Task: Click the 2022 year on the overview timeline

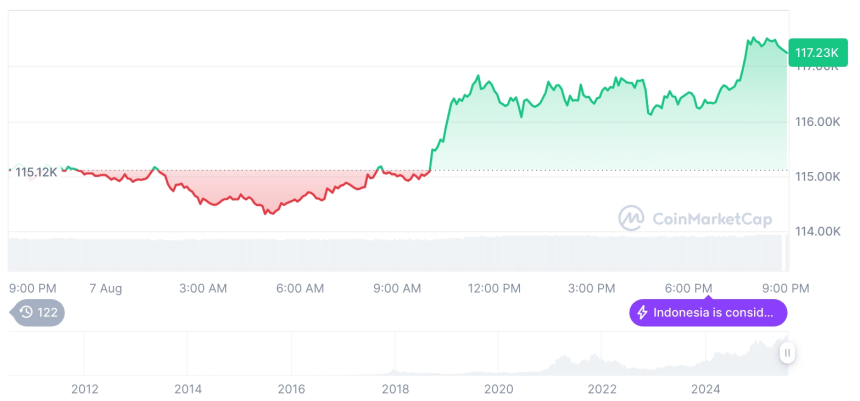Action: click(602, 388)
